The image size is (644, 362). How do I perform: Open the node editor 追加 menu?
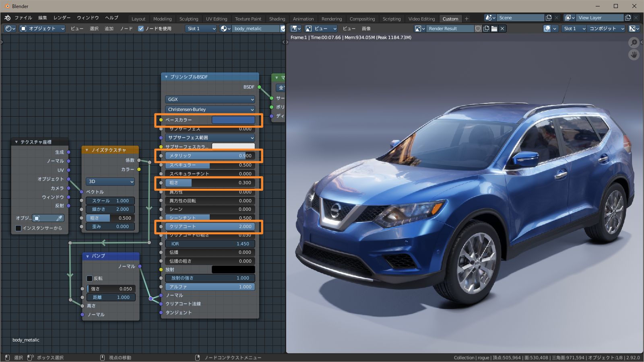(x=109, y=29)
